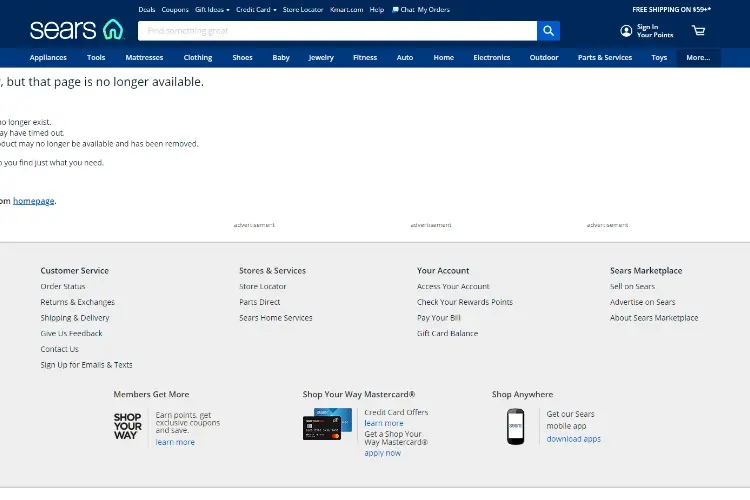Open the Home department
Screen dimensions: 750x500
443,57
